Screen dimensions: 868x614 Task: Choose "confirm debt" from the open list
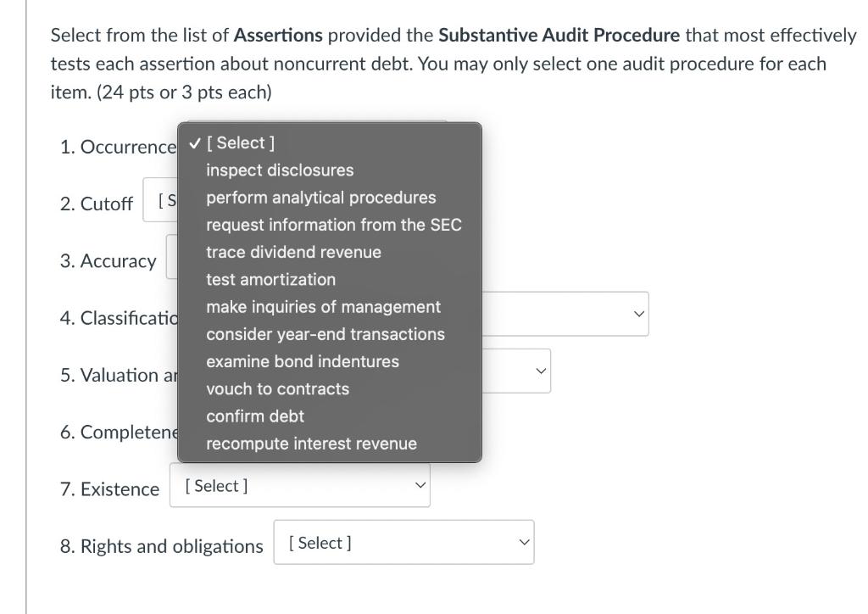pyautogui.click(x=254, y=416)
